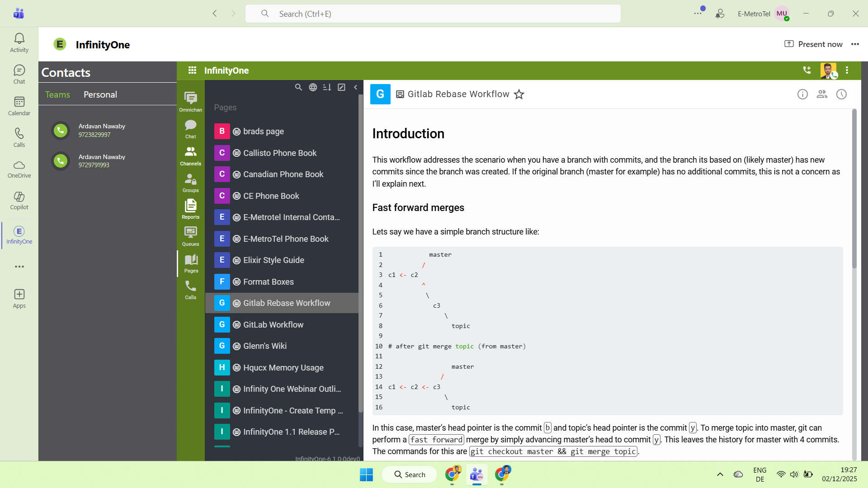This screenshot has height=488, width=868.
Task: Open Glenn's Wiki page
Action: click(282, 346)
